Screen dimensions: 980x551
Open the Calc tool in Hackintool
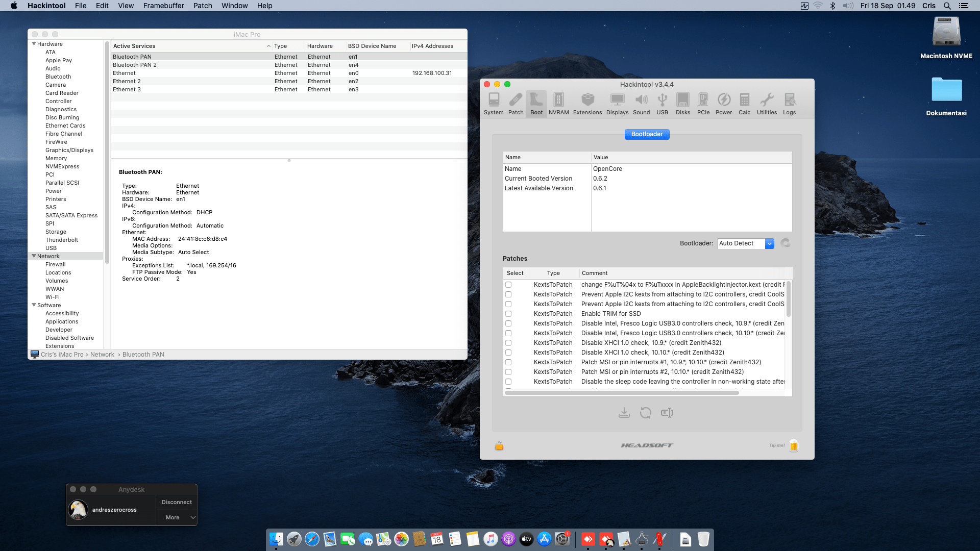[744, 104]
